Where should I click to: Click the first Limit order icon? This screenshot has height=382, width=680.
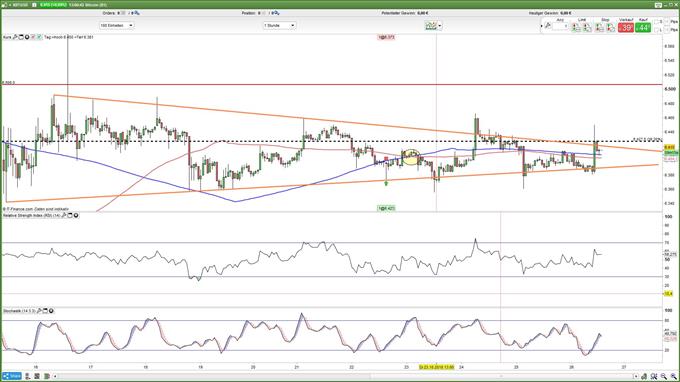[576, 28]
